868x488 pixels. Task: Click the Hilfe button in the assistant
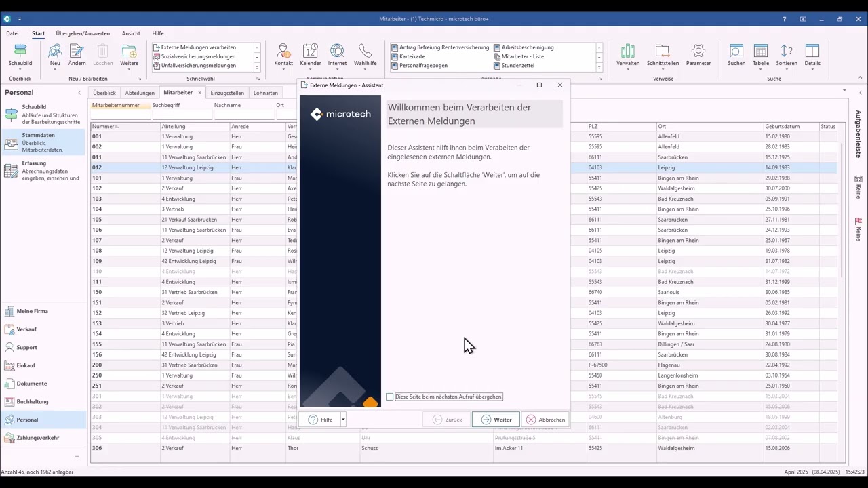coord(320,420)
